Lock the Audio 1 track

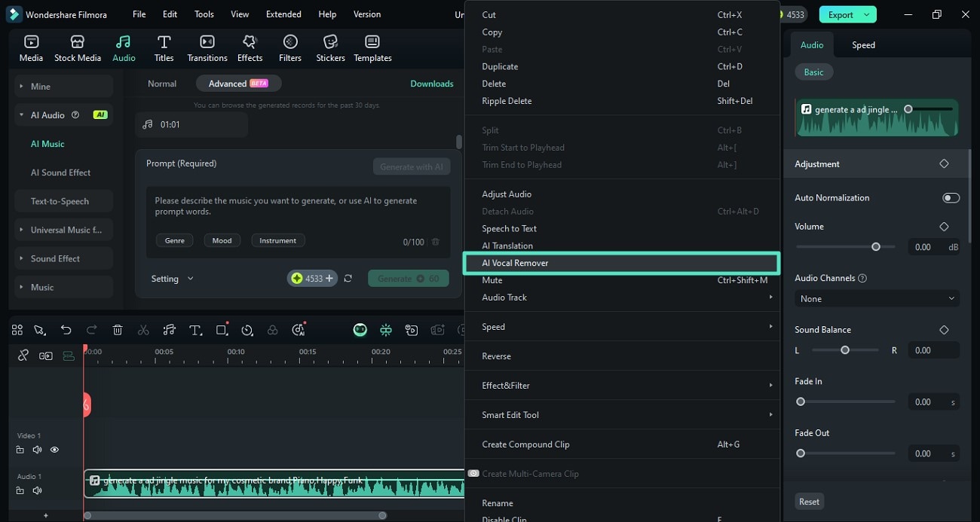(x=20, y=490)
